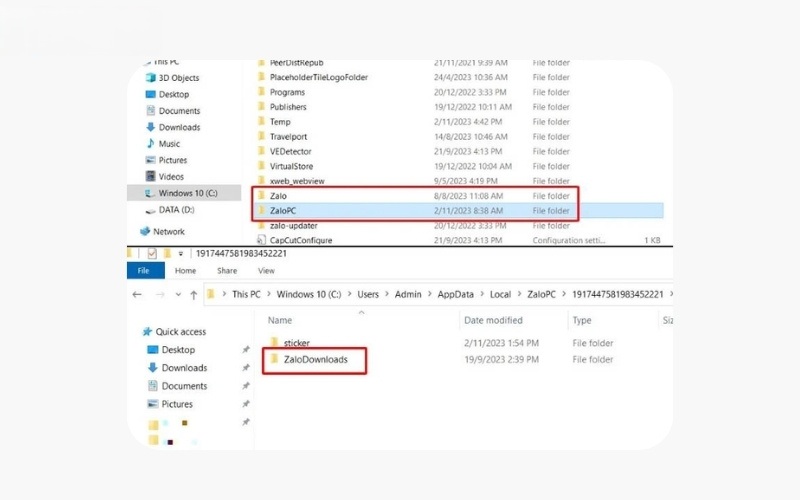Sort by the Date modified column header
800x500 pixels.
click(493, 320)
